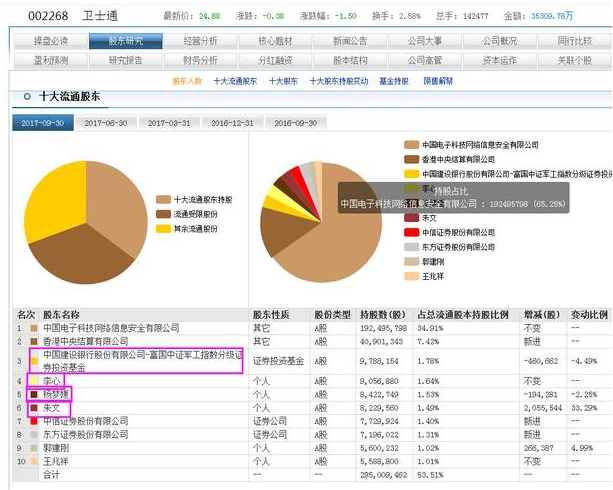This screenshot has height=490, width=613.
Task: Switch to the 2016-09-30 date tab
Action: [296, 123]
